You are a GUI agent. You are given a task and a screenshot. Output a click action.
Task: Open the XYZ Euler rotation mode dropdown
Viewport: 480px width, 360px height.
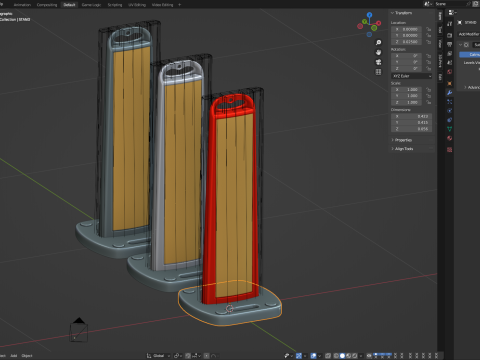[412, 76]
